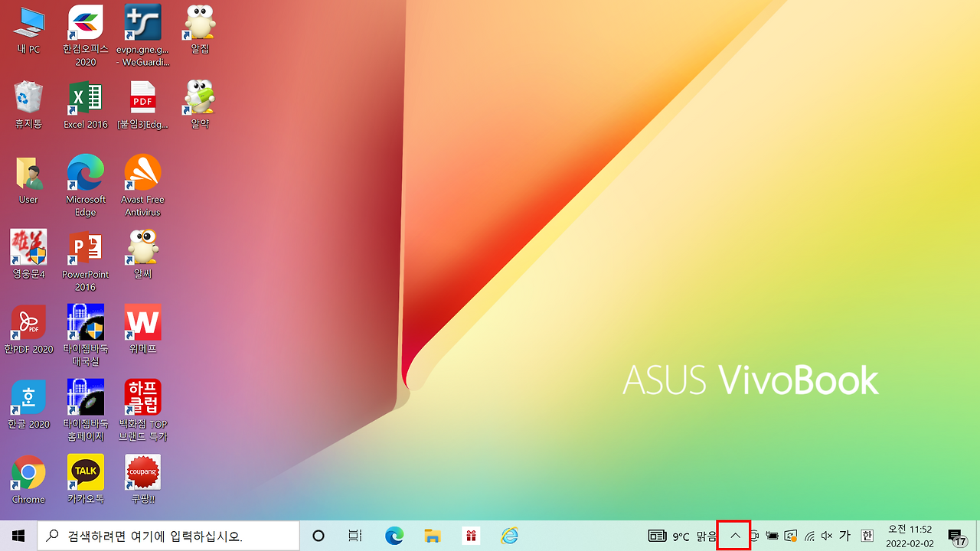Expand the hidden system tray icons

735,536
